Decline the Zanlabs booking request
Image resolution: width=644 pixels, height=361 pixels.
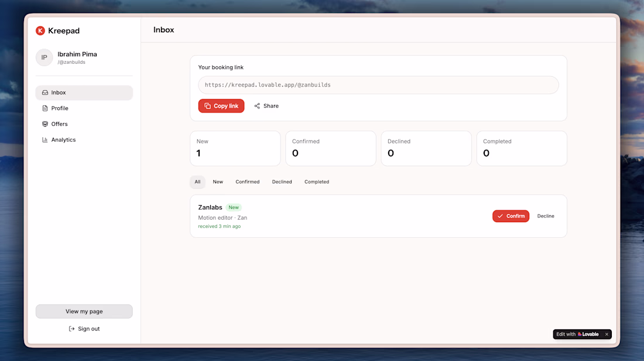tap(546, 216)
